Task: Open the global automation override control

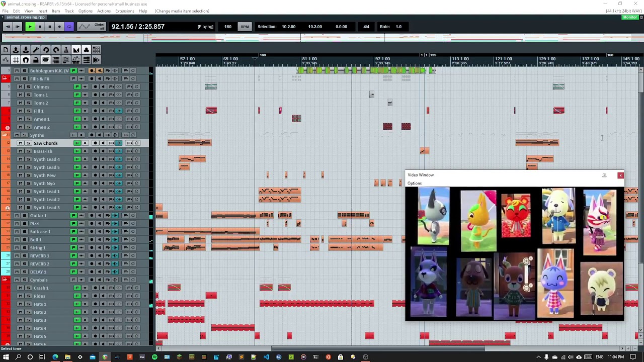Action: tap(92, 27)
